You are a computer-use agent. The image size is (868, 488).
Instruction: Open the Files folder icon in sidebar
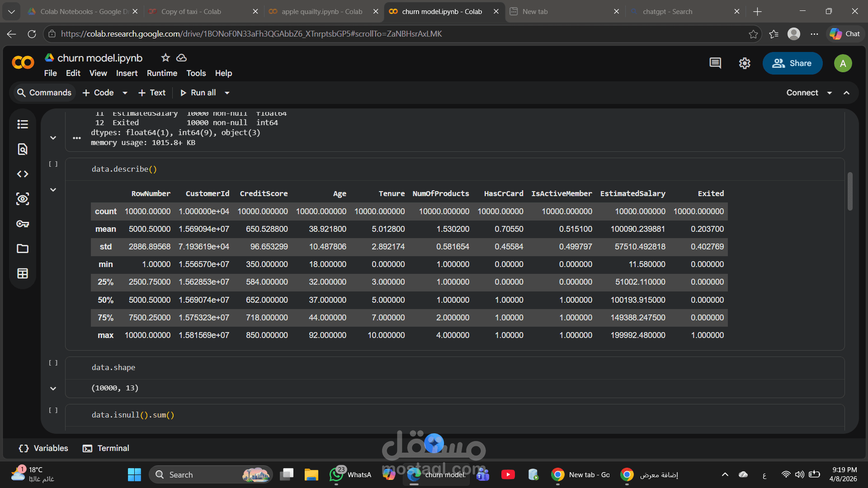pyautogui.click(x=23, y=249)
